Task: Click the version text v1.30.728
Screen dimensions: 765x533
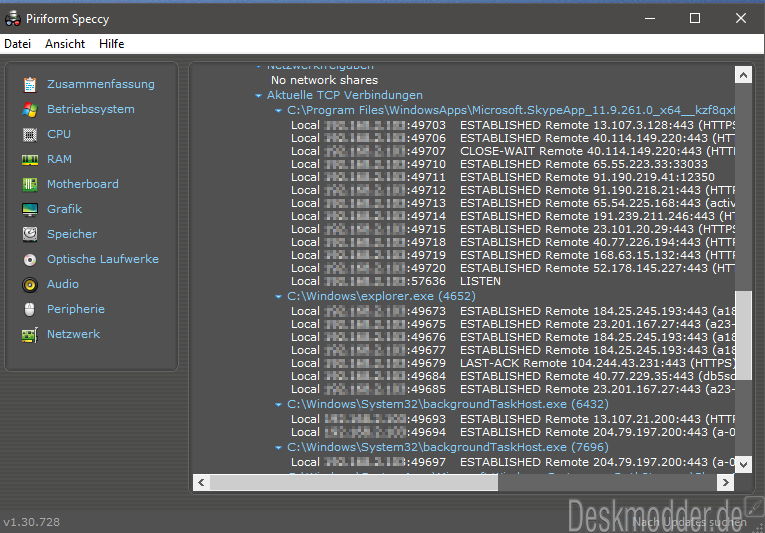Action: click(x=32, y=522)
